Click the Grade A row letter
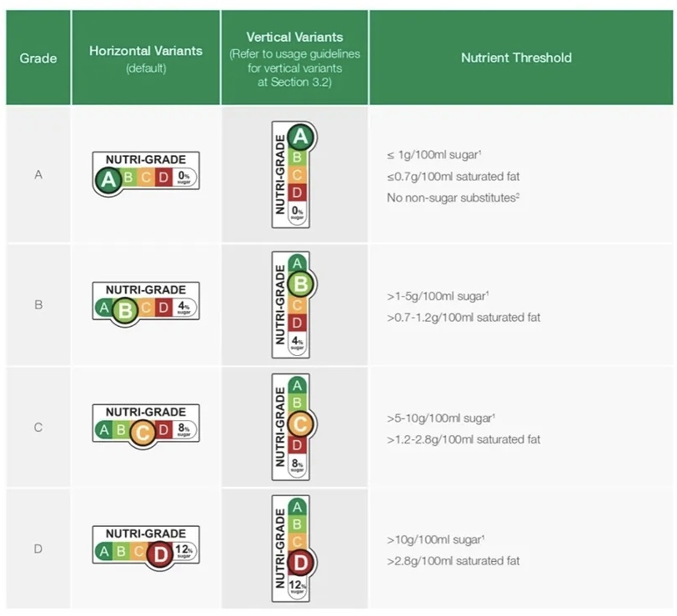This screenshot has width=677, height=616. 38,175
